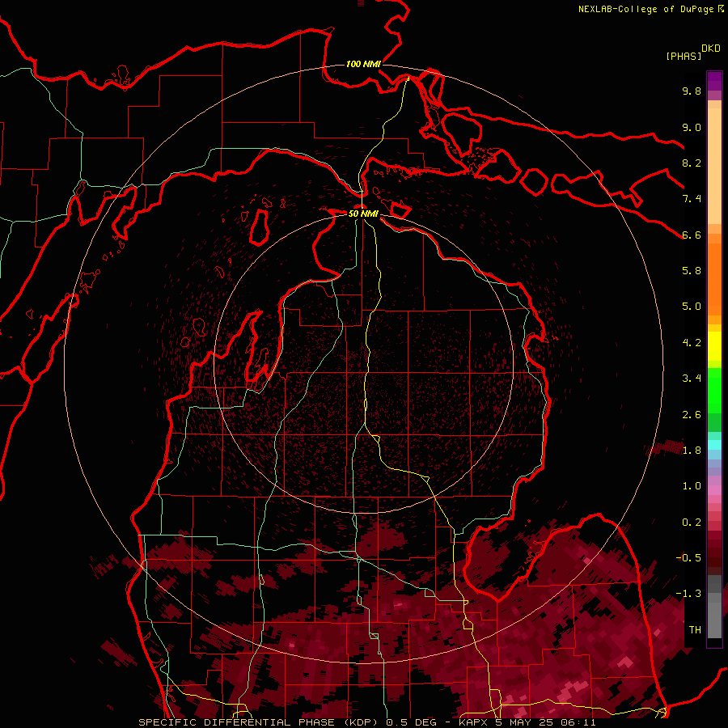Click the 100 NMI range ring label
Image resolution: width=728 pixels, height=728 pixels.
point(363,64)
